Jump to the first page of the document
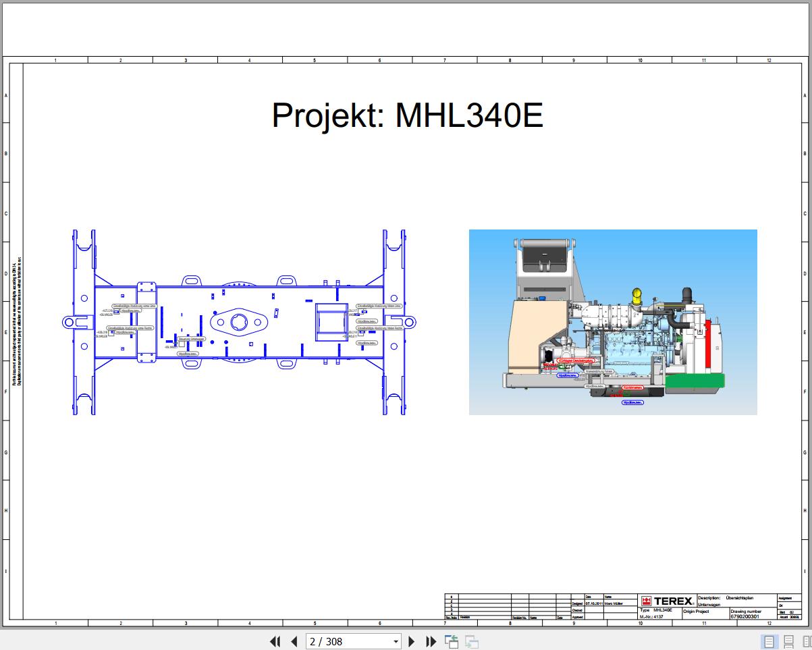Image resolution: width=812 pixels, height=650 pixels. pos(275,641)
